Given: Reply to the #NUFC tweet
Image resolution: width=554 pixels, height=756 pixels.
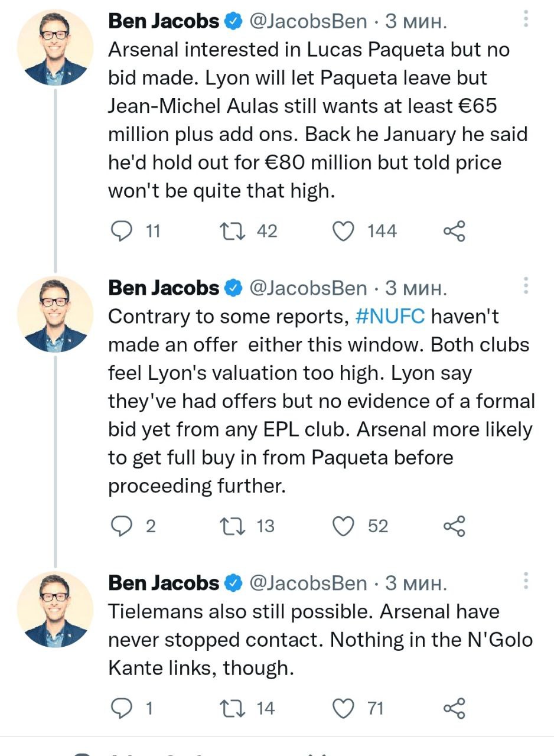Looking at the screenshot, I should [122, 526].
